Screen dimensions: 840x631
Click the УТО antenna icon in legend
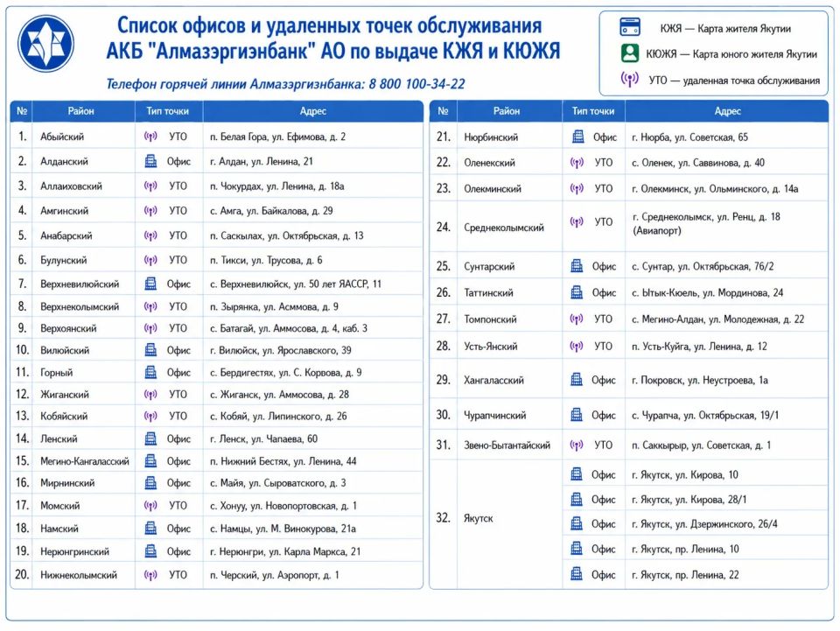[x=629, y=80]
